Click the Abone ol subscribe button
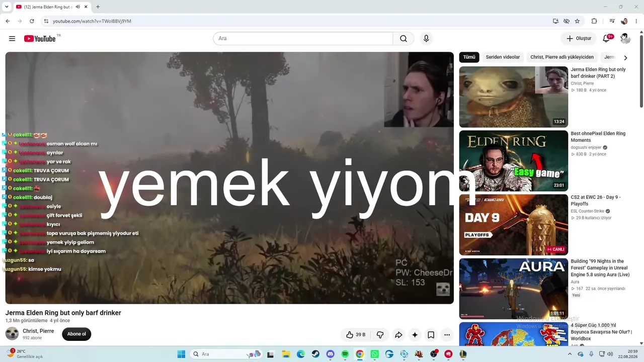The image size is (644, 362). pos(76,334)
